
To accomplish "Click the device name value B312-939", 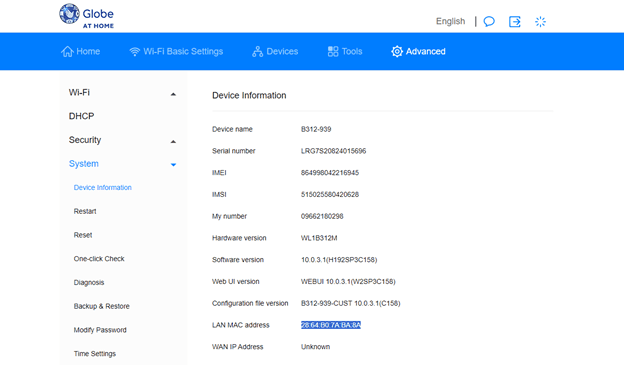I will (316, 129).
